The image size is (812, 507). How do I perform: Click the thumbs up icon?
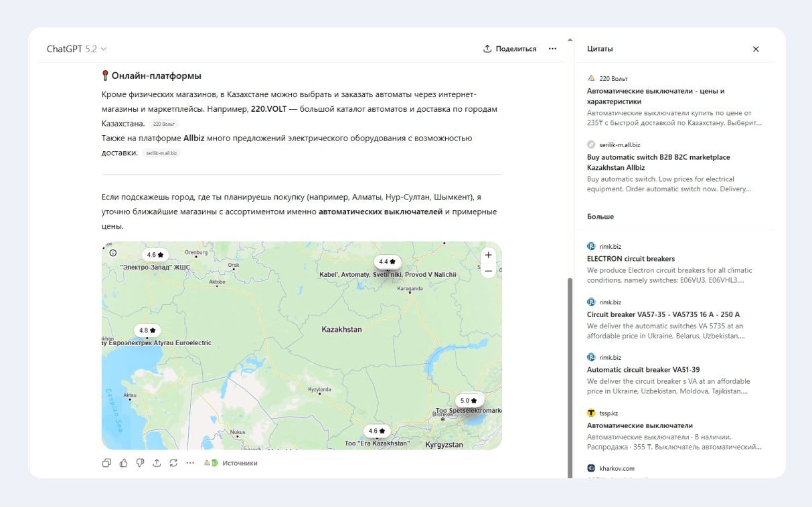tap(124, 463)
